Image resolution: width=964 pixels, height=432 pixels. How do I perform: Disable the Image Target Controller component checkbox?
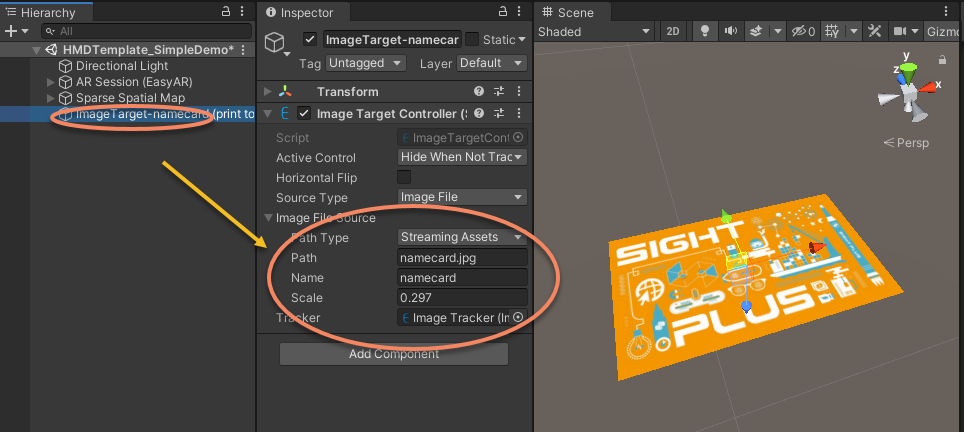click(x=304, y=113)
